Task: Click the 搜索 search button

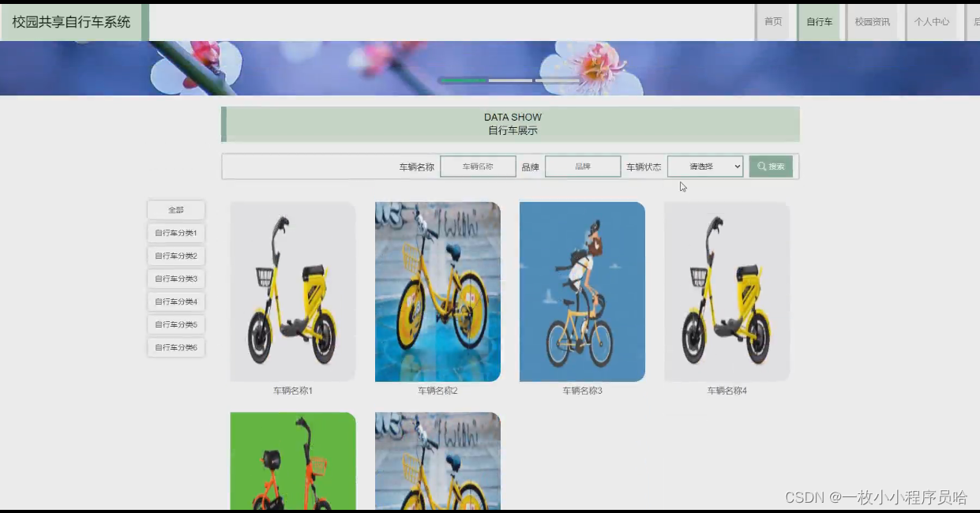Action: coord(771,167)
